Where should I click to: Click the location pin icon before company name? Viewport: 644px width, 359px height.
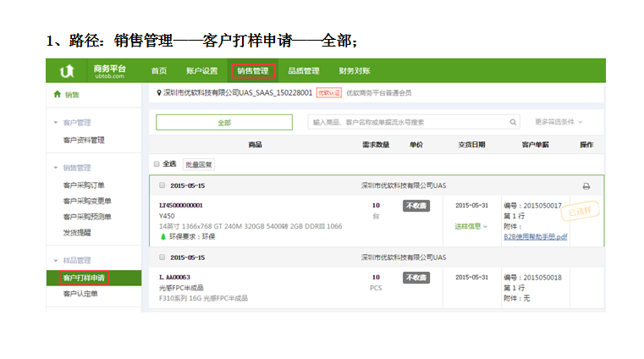(x=159, y=92)
